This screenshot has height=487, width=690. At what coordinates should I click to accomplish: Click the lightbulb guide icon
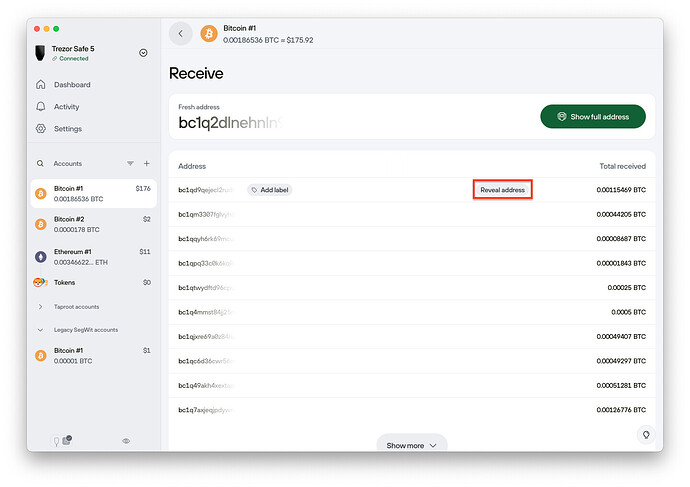tap(646, 435)
